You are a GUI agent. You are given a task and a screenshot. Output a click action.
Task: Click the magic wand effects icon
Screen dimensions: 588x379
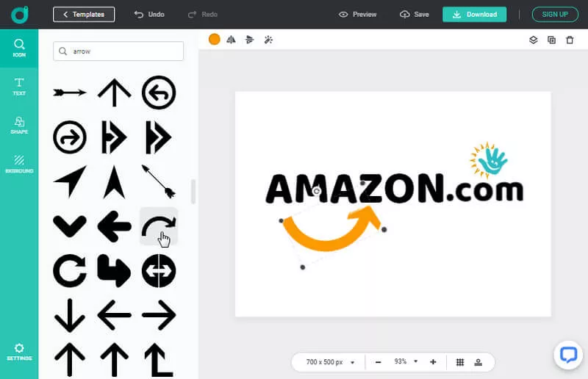[x=268, y=40]
